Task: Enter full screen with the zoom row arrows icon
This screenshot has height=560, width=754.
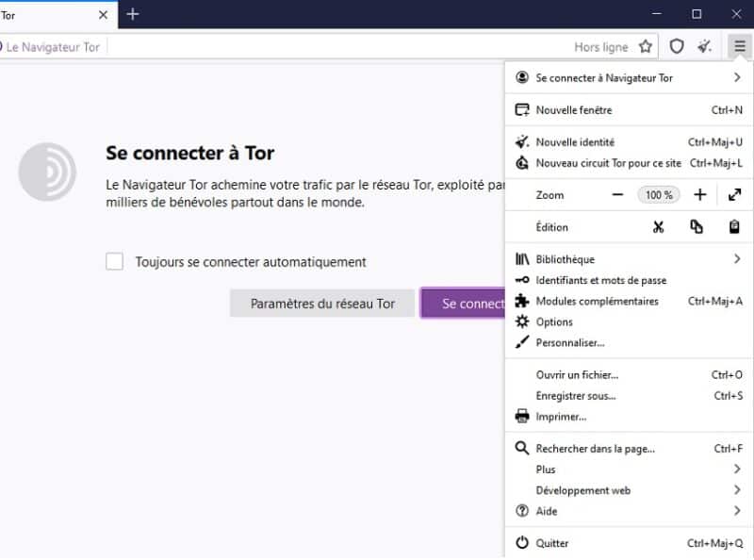Action: click(x=734, y=195)
